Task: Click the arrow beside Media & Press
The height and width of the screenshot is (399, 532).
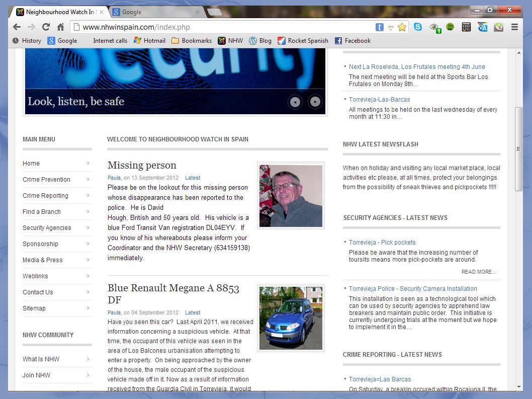Action: [x=88, y=260]
